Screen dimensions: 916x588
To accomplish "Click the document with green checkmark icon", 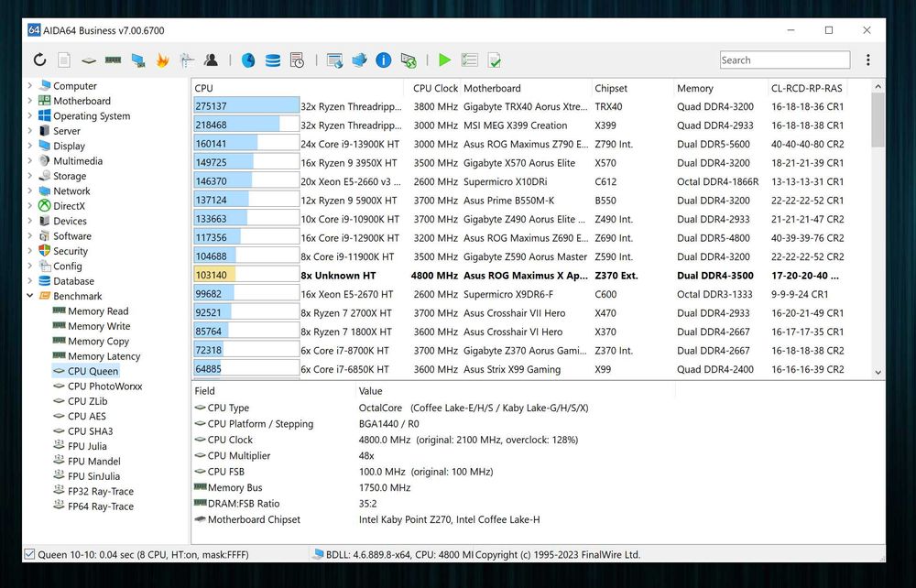I will 495,60.
